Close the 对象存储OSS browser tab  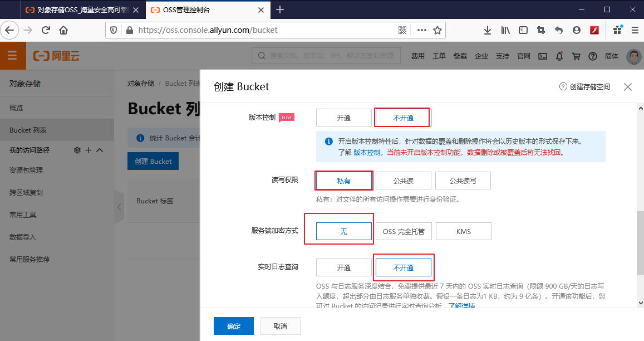[136, 10]
